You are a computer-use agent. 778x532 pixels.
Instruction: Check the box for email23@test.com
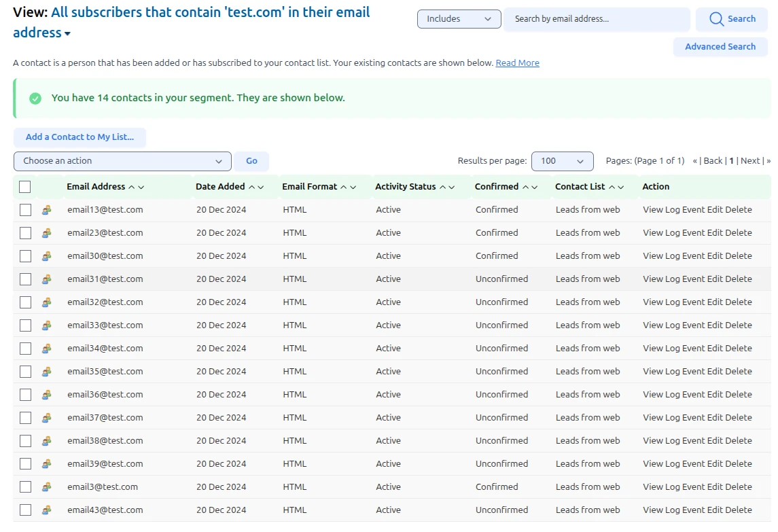pos(25,233)
